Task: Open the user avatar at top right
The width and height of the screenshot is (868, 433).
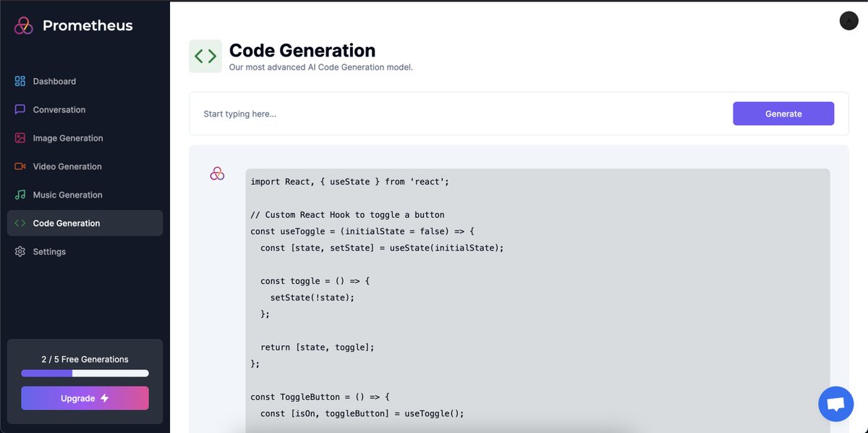Action: (x=848, y=21)
